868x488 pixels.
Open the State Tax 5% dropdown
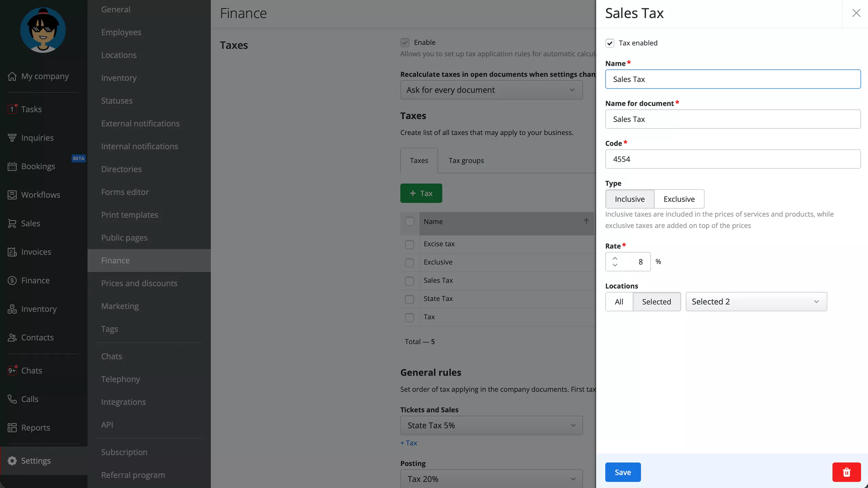[x=491, y=425]
